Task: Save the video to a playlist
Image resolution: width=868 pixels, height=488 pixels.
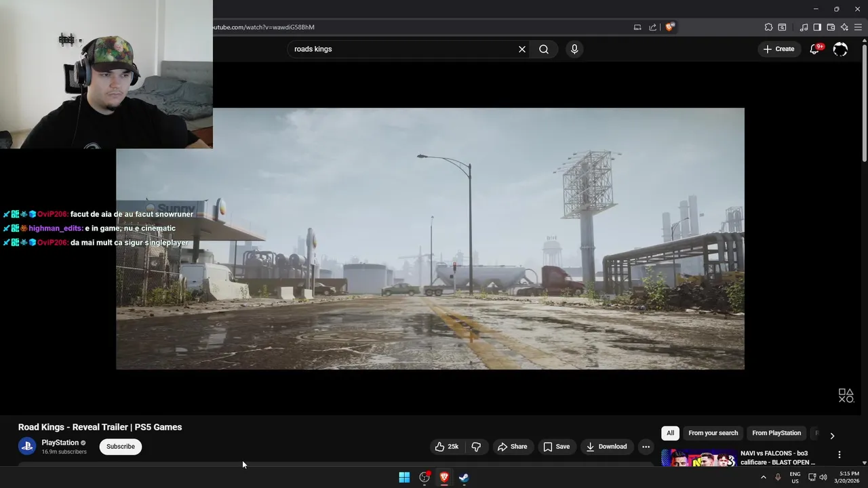Action: tap(556, 447)
